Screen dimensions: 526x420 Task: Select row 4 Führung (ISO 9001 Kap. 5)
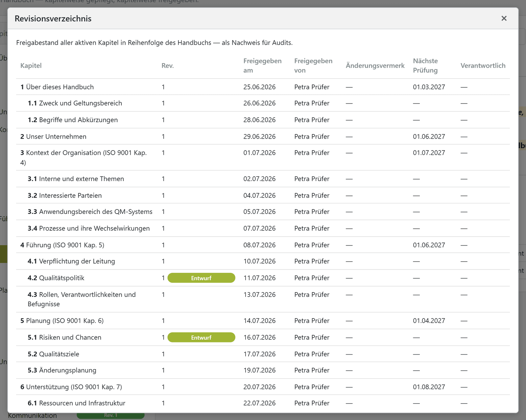click(x=263, y=245)
